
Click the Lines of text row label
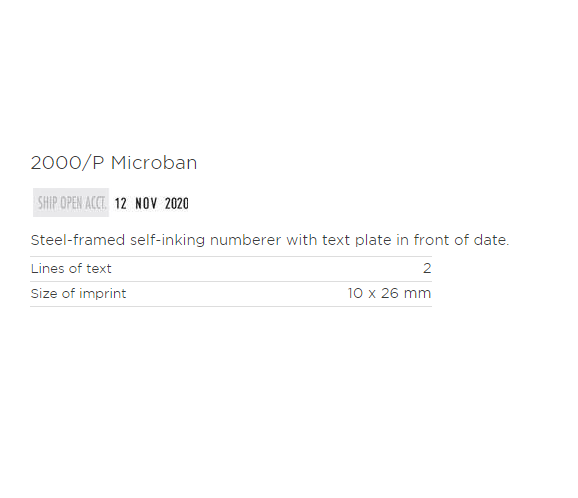[x=71, y=268]
